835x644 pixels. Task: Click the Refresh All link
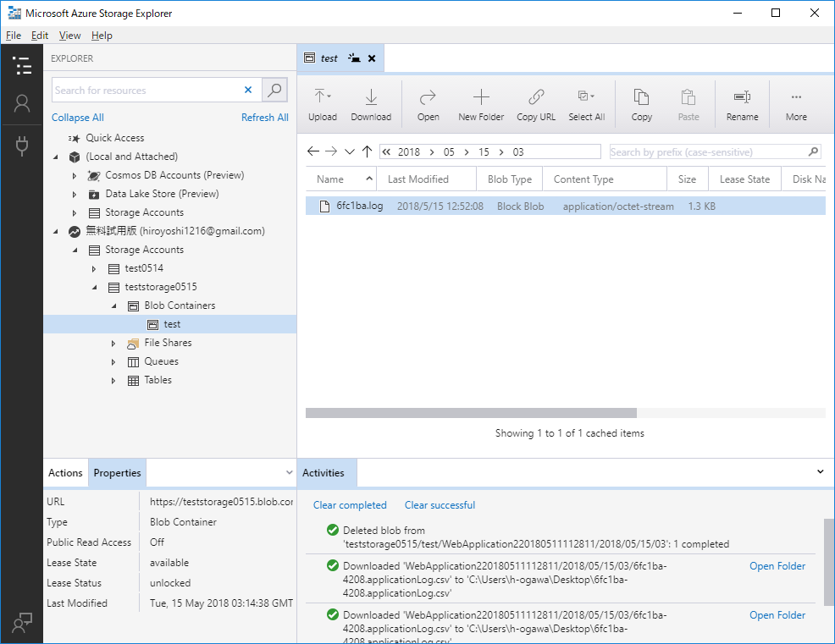click(265, 118)
